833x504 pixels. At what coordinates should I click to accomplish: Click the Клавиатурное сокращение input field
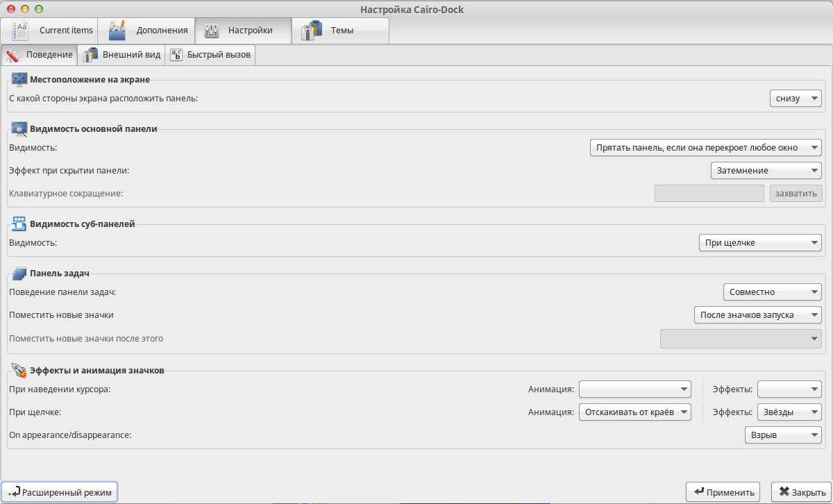pyautogui.click(x=709, y=193)
